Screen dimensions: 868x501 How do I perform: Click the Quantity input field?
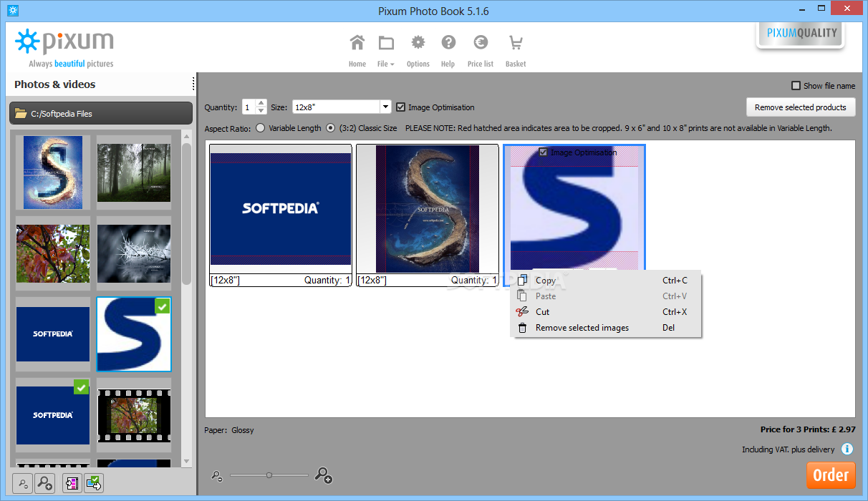249,107
